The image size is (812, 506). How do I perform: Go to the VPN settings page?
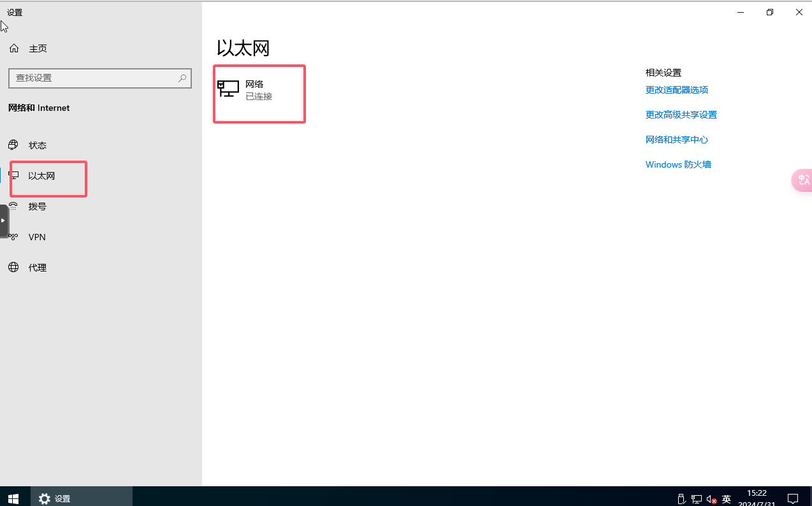click(x=37, y=237)
